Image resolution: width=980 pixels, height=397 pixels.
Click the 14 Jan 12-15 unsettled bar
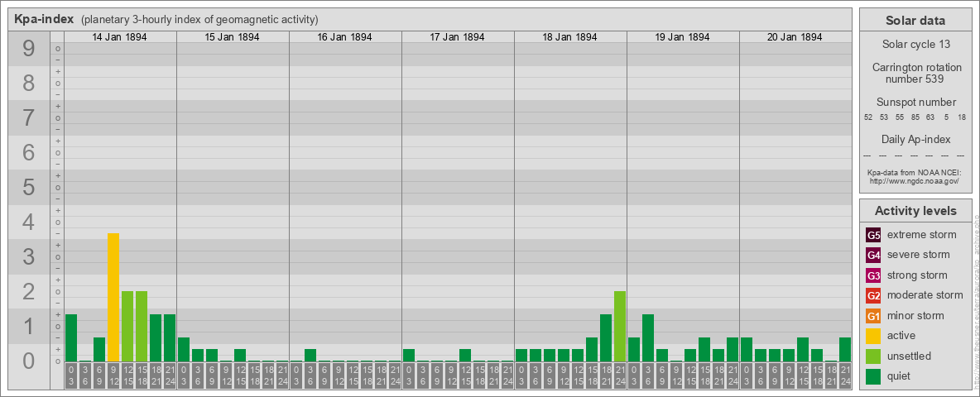pos(127,327)
